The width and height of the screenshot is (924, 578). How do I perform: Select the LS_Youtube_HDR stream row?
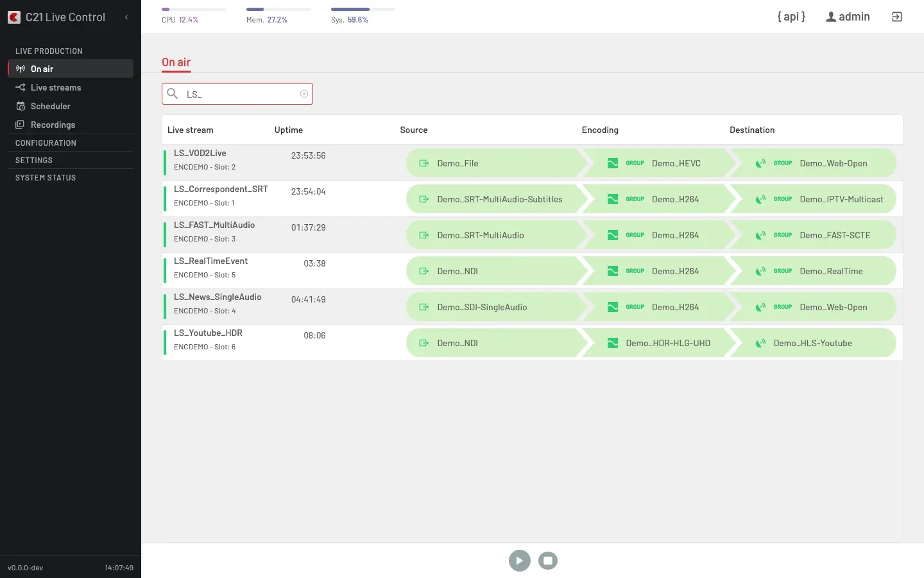[x=533, y=343]
